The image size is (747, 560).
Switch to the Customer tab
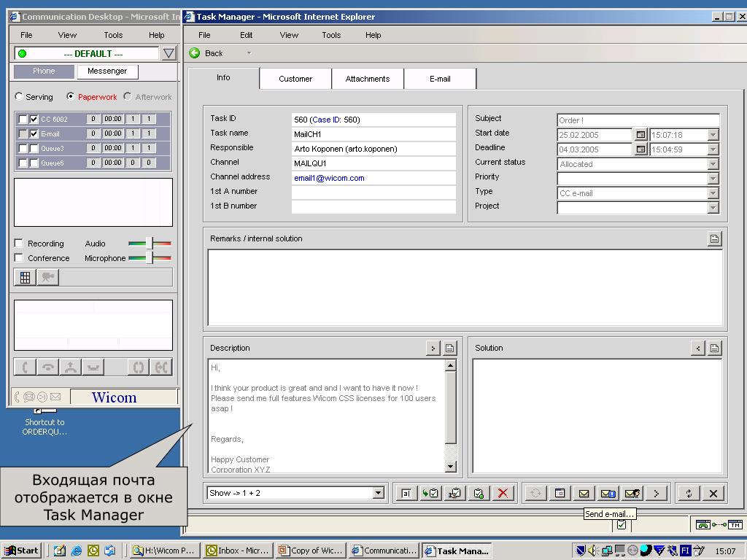click(295, 79)
